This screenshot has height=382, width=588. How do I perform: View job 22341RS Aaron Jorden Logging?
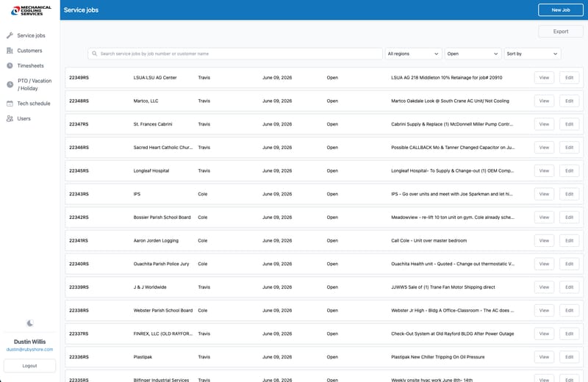544,240
